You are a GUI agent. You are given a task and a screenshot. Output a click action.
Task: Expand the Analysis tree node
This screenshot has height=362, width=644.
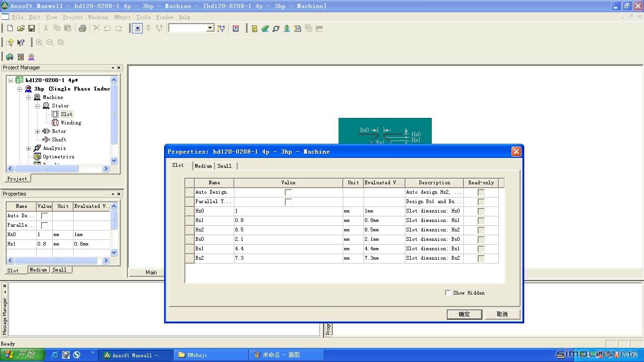point(29,148)
